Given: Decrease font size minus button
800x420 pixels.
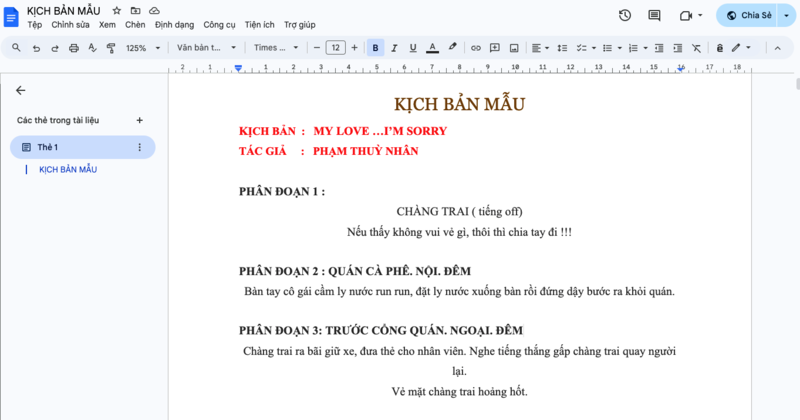Looking at the screenshot, I should (x=316, y=48).
